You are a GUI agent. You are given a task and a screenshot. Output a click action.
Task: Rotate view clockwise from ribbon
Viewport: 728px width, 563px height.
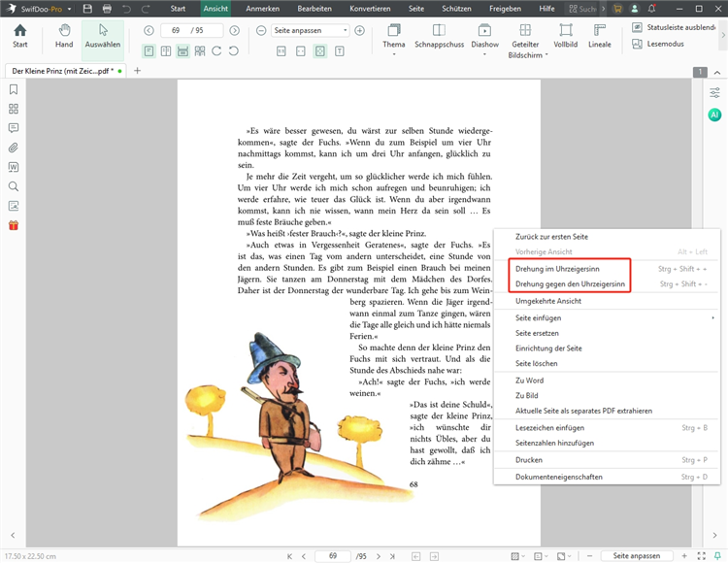[x=216, y=51]
